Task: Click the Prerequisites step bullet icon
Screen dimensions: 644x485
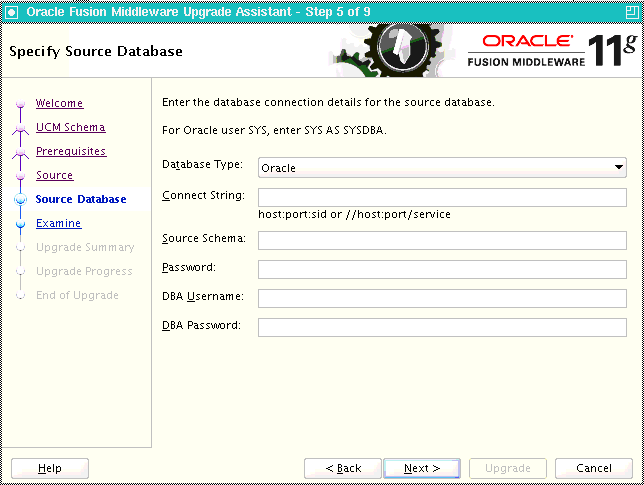Action: click(x=21, y=153)
